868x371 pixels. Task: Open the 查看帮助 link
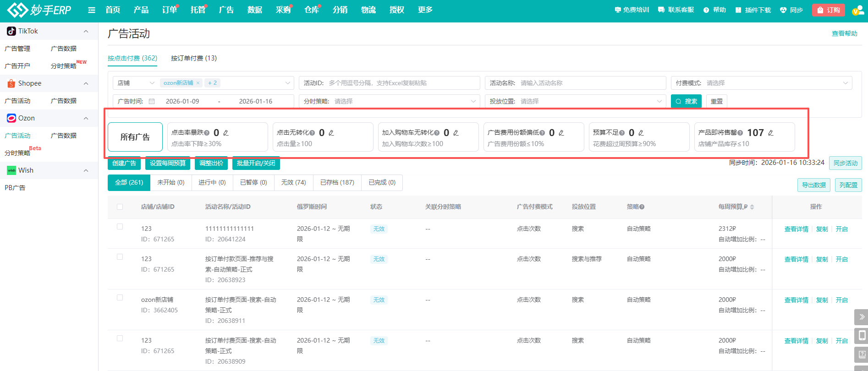(845, 33)
